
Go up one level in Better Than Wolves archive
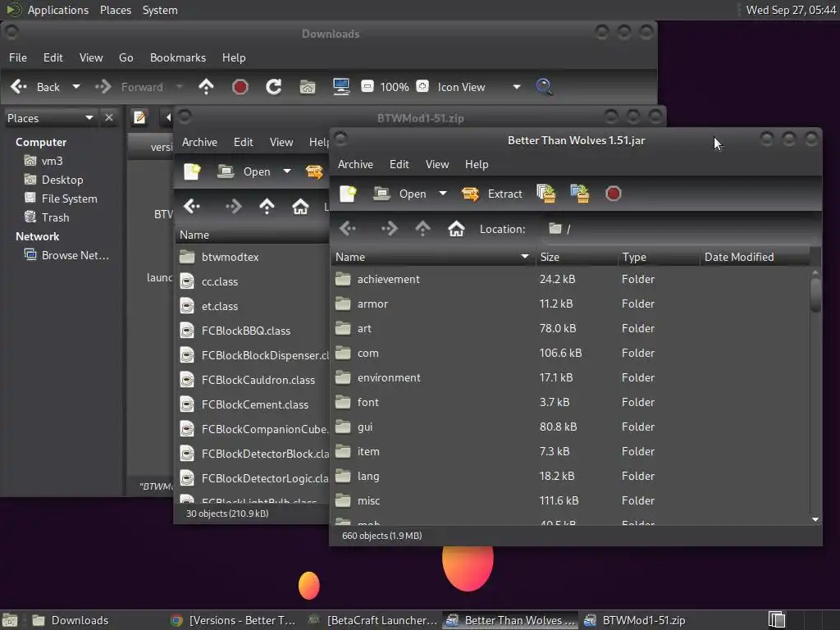tap(422, 229)
